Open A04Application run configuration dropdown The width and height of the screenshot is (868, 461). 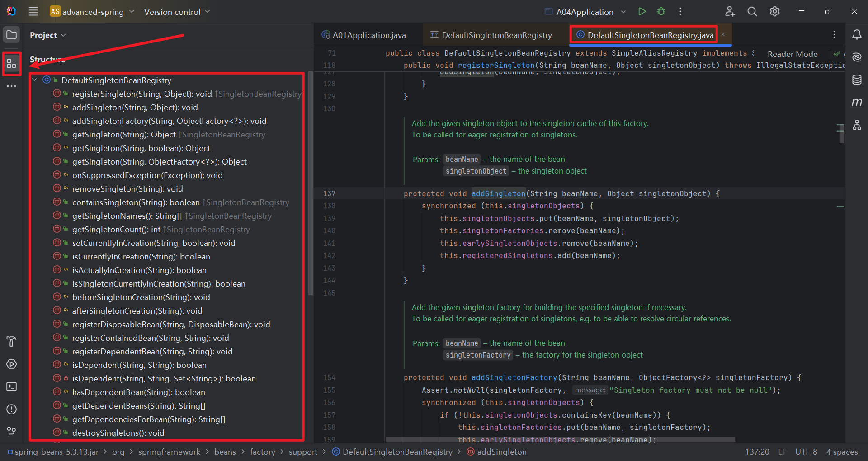pos(585,12)
